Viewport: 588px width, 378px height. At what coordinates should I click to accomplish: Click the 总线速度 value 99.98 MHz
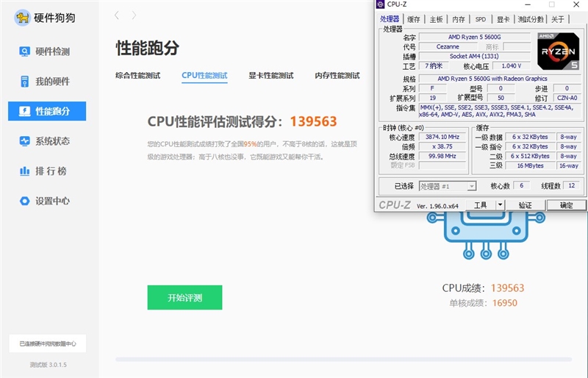[442, 156]
